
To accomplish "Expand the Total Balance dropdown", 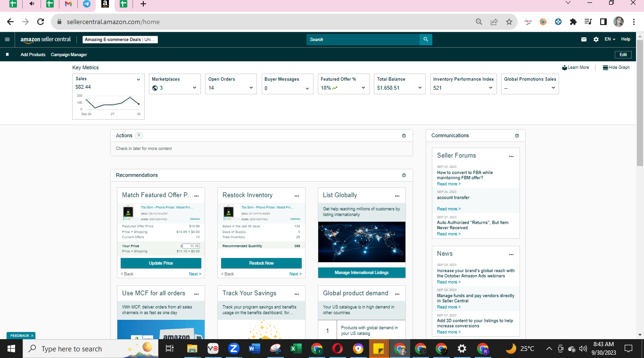I will (x=420, y=88).
